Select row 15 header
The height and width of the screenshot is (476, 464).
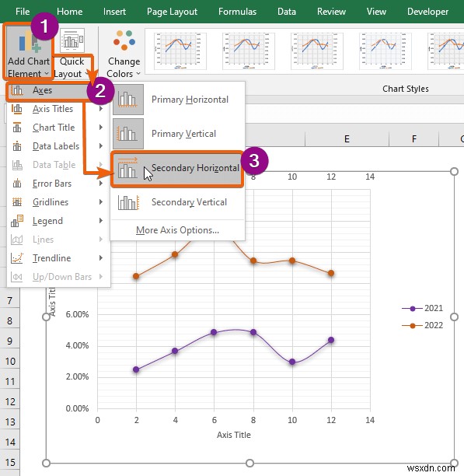10,462
